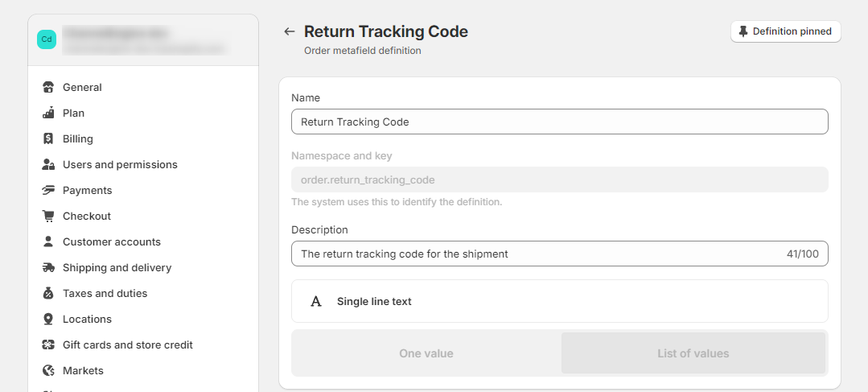The image size is (868, 392).
Task: Click the Billing receipt icon
Action: point(48,139)
